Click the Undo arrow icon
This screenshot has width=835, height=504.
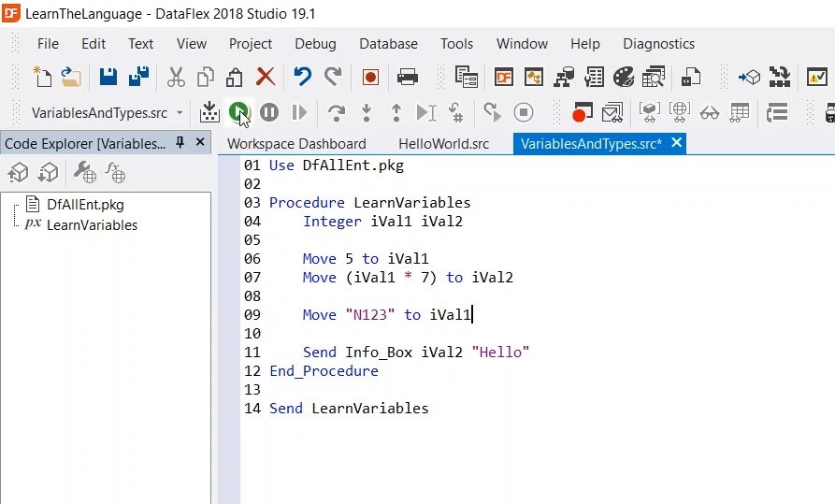[x=302, y=77]
